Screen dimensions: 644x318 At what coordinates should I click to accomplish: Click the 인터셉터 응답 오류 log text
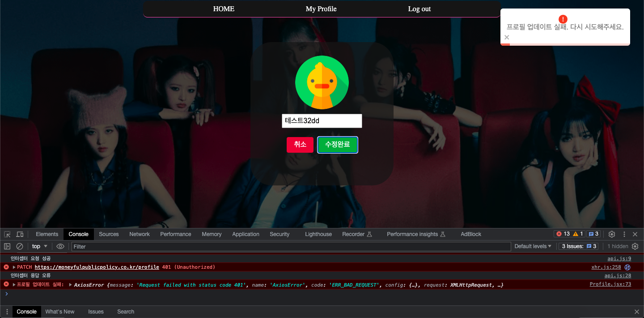tap(30, 275)
